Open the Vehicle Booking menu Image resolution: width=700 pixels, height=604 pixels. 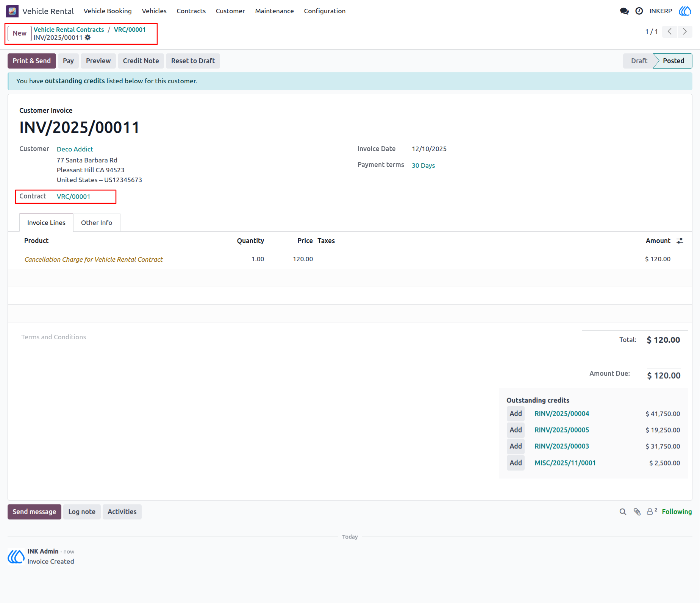coord(108,11)
